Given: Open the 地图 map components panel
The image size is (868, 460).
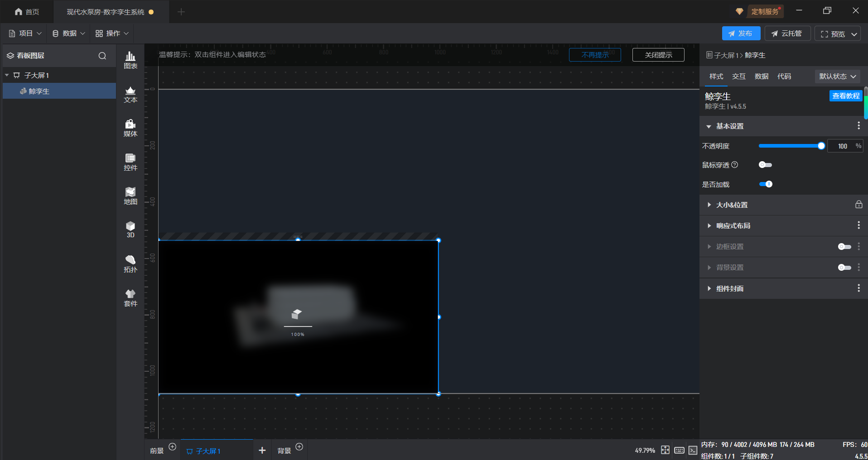Looking at the screenshot, I should [x=130, y=196].
